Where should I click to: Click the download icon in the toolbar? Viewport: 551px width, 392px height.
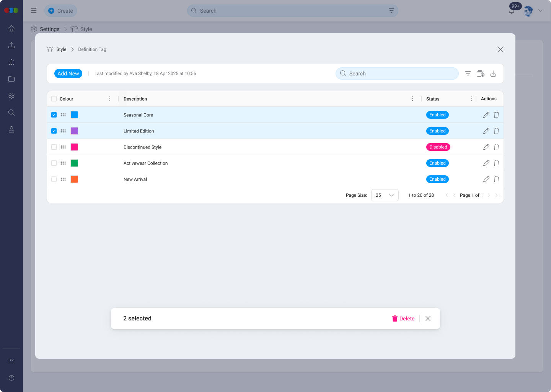coord(493,73)
